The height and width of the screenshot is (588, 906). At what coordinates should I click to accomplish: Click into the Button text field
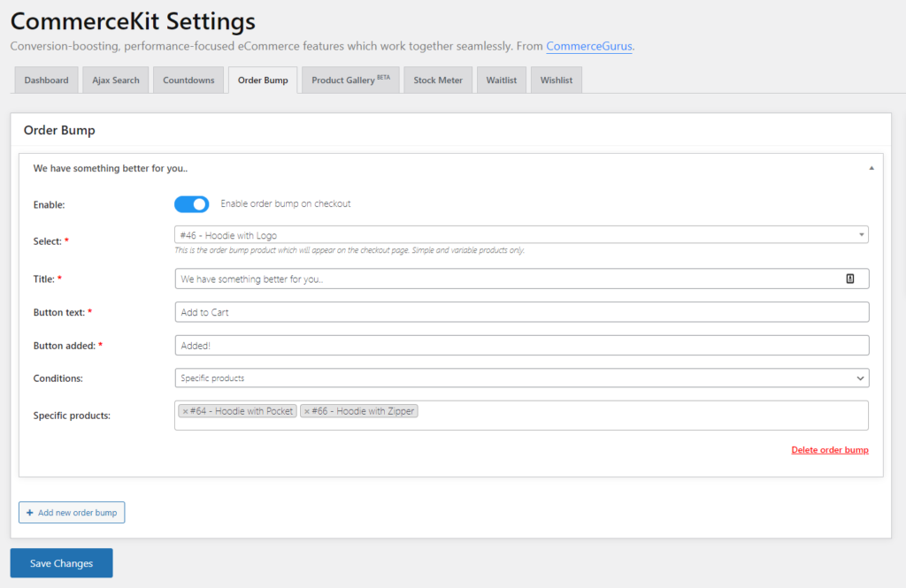pos(521,312)
